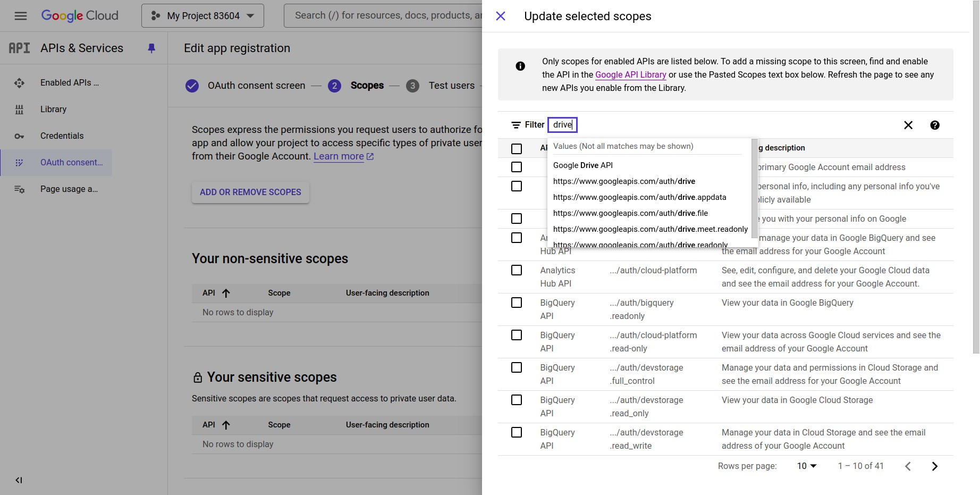Screen dimensions: 980x495
Task: Open the navigation hamburger menu
Action: 20,15
